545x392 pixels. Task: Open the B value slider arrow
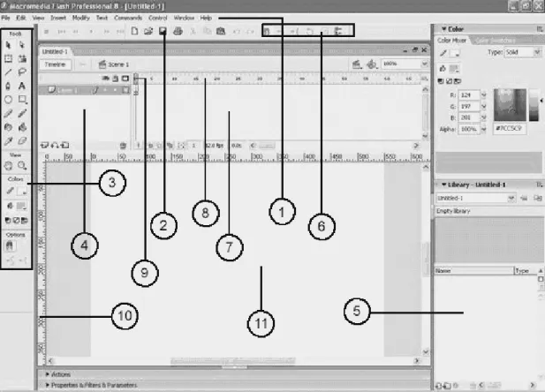[x=483, y=117]
